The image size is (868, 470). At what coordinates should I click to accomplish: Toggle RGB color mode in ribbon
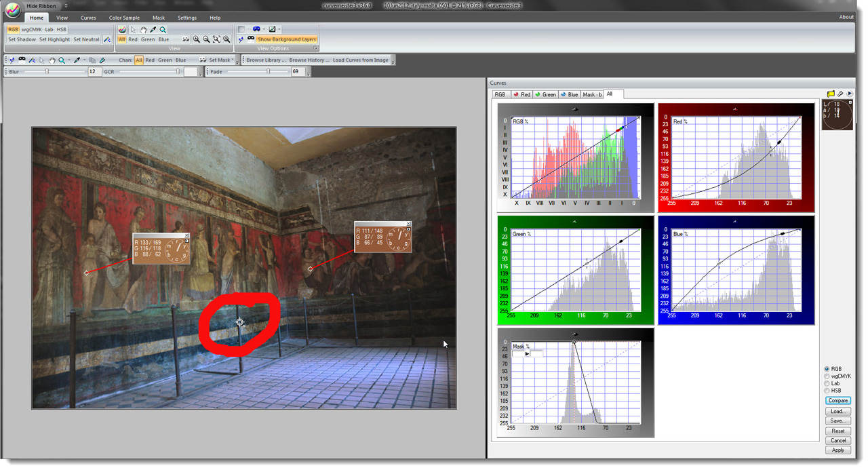(x=13, y=30)
